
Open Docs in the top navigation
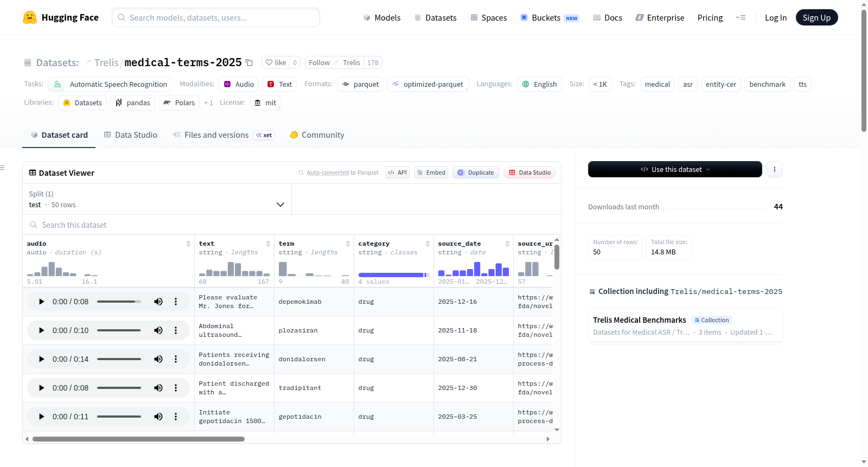[x=607, y=17]
